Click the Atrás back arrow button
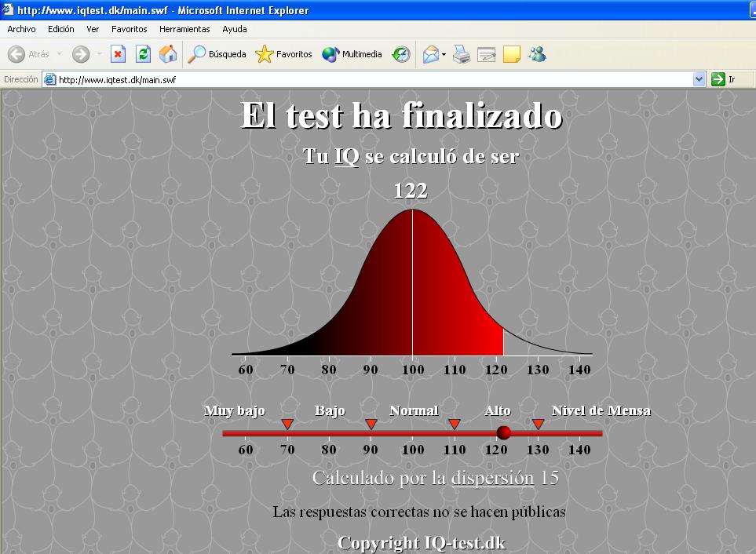This screenshot has height=554, width=756. (x=29, y=54)
